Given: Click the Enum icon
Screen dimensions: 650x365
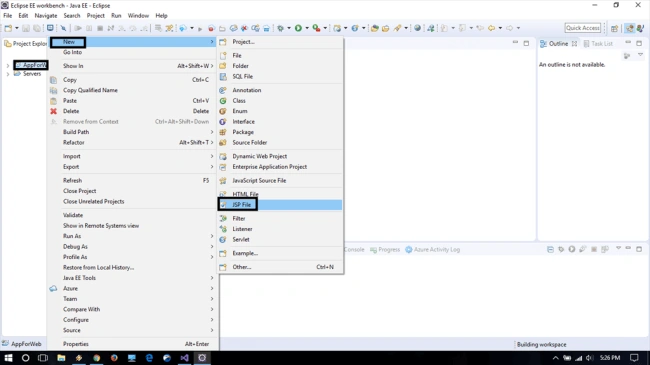Looking at the screenshot, I should click(x=223, y=111).
